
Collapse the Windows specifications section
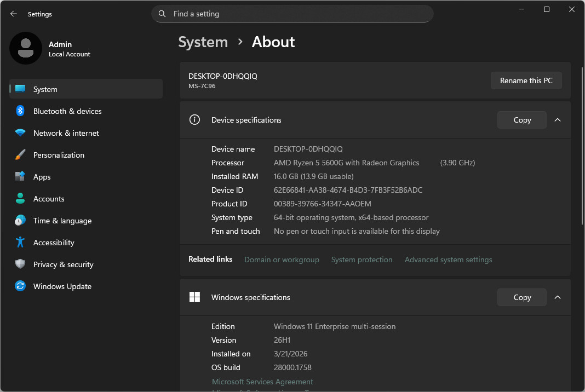[558, 297]
